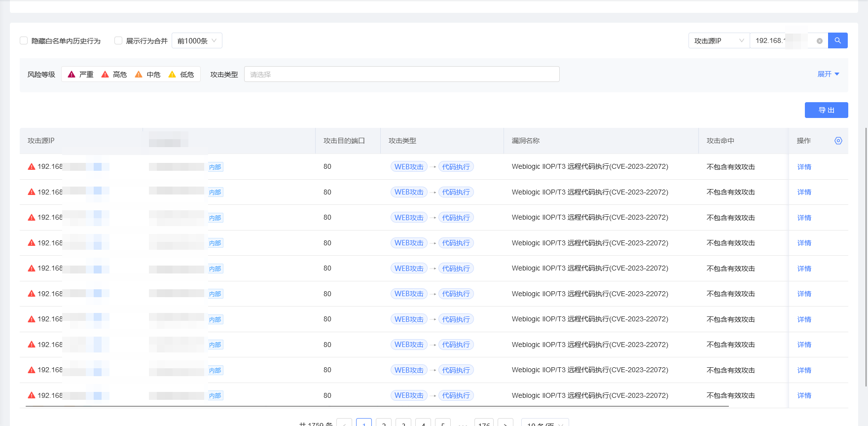Click the 攻击命中 column header
The image size is (868, 426).
(721, 141)
